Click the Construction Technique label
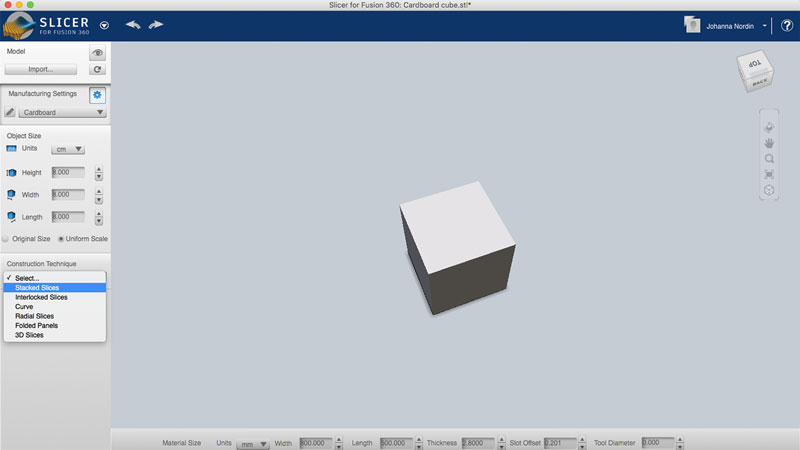The width and height of the screenshot is (800, 450). (41, 264)
